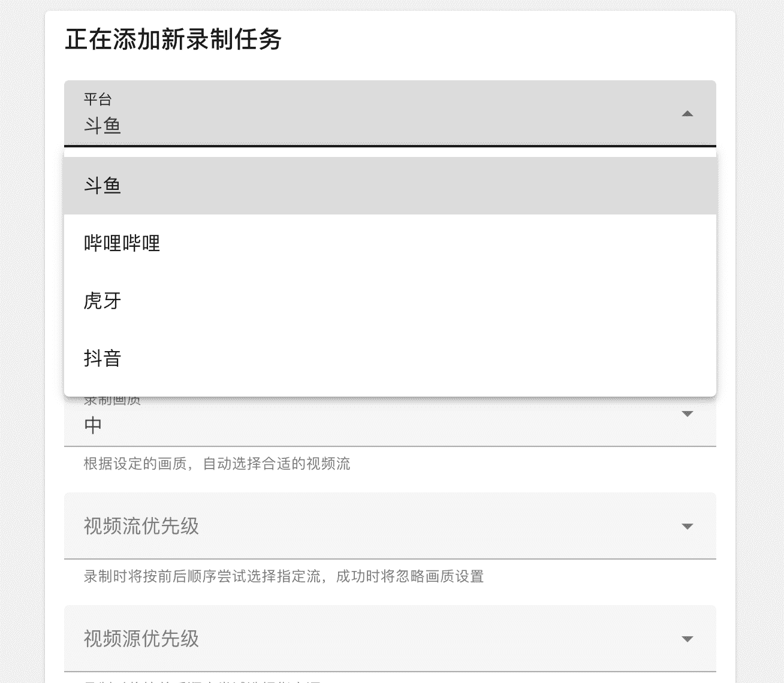Click the 录制画质 dropdown arrow
The image size is (784, 683).
point(687,414)
